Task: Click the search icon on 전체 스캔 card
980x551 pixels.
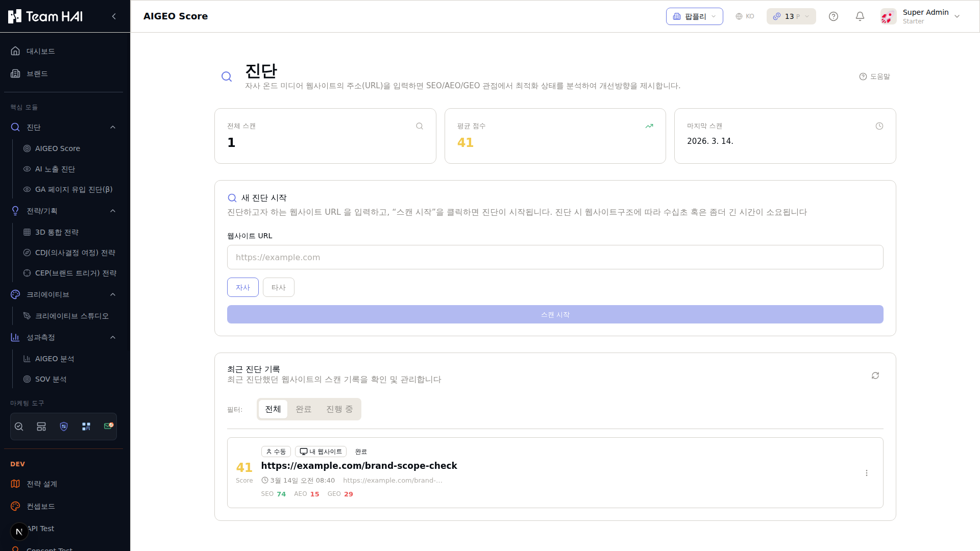Action: tap(420, 126)
